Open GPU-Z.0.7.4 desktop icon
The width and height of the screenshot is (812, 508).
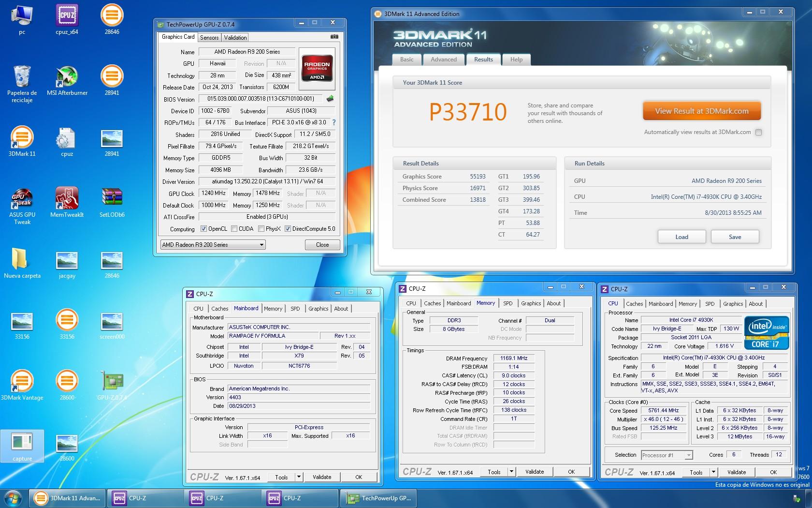[x=112, y=385]
